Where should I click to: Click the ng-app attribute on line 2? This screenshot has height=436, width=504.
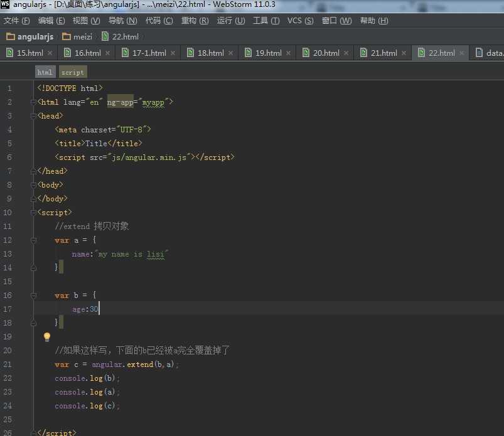coord(121,102)
